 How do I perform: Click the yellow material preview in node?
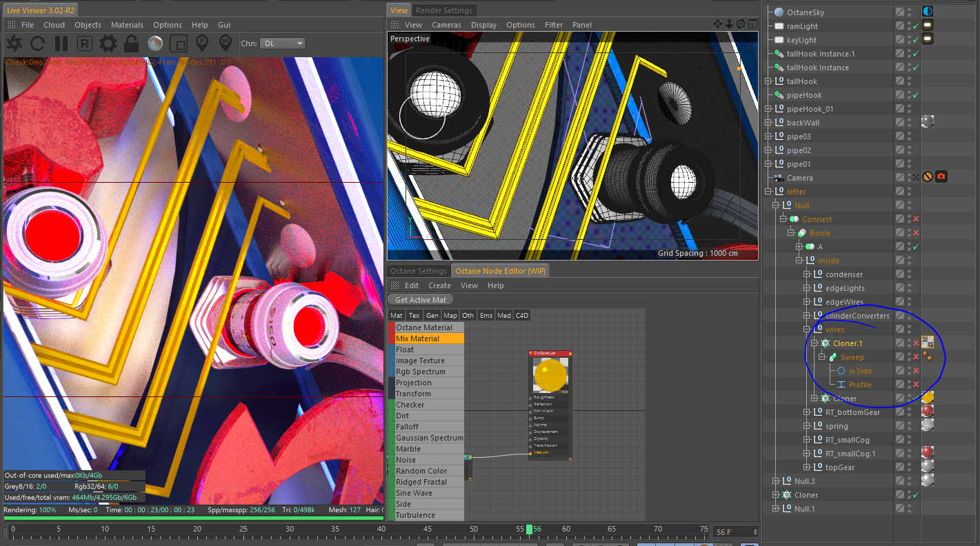[x=550, y=376]
